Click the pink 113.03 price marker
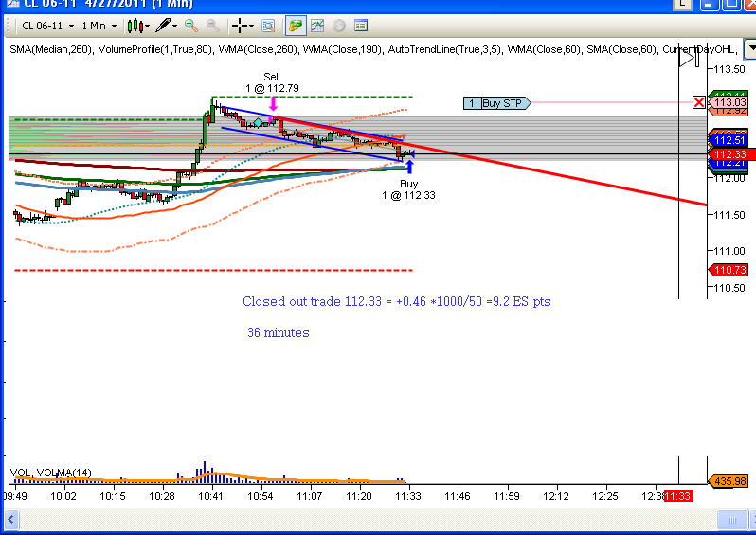756x535 pixels. coord(730,102)
